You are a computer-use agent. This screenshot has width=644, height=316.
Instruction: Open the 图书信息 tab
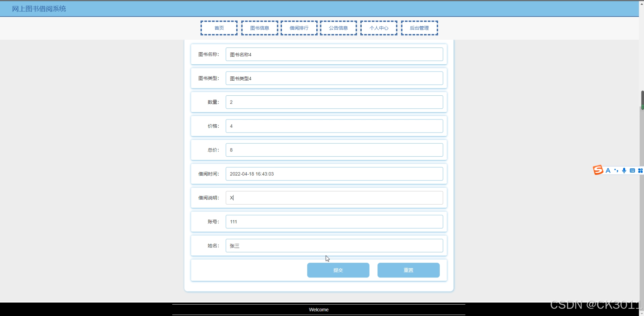(259, 28)
